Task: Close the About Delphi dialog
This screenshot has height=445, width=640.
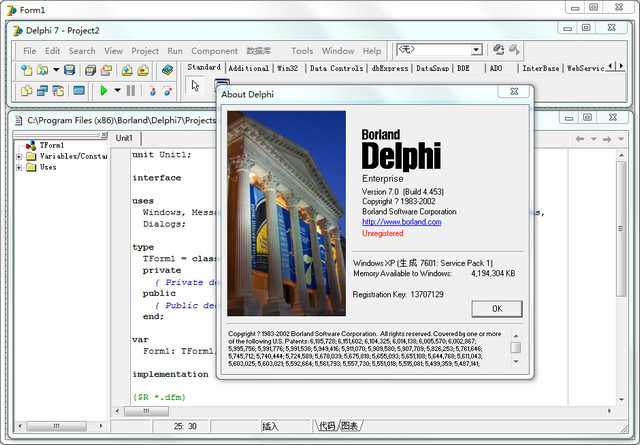Action: click(x=514, y=91)
